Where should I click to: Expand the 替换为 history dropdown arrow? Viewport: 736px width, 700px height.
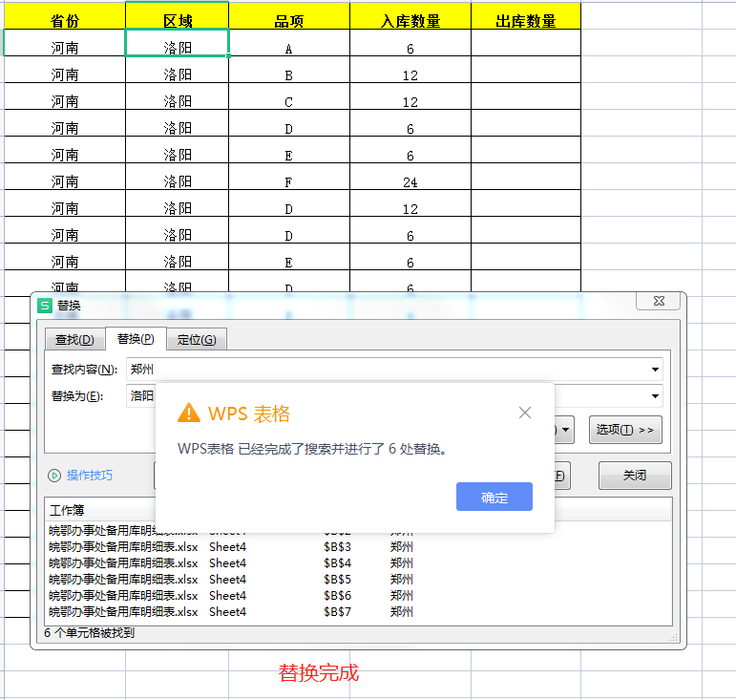(655, 395)
